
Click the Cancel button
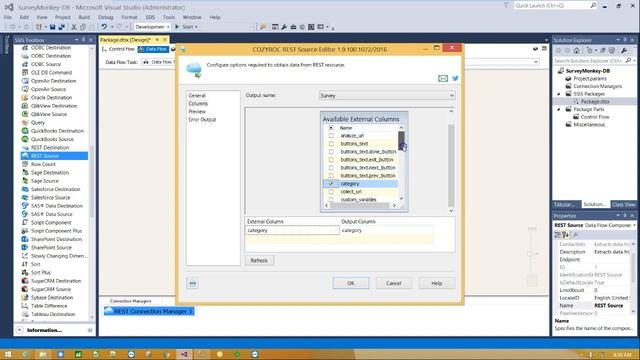point(394,283)
